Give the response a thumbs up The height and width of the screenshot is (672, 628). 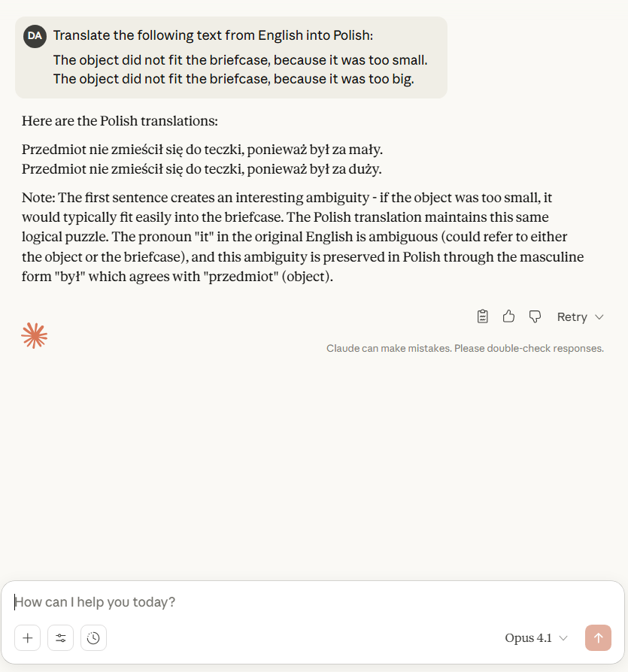[x=508, y=316]
